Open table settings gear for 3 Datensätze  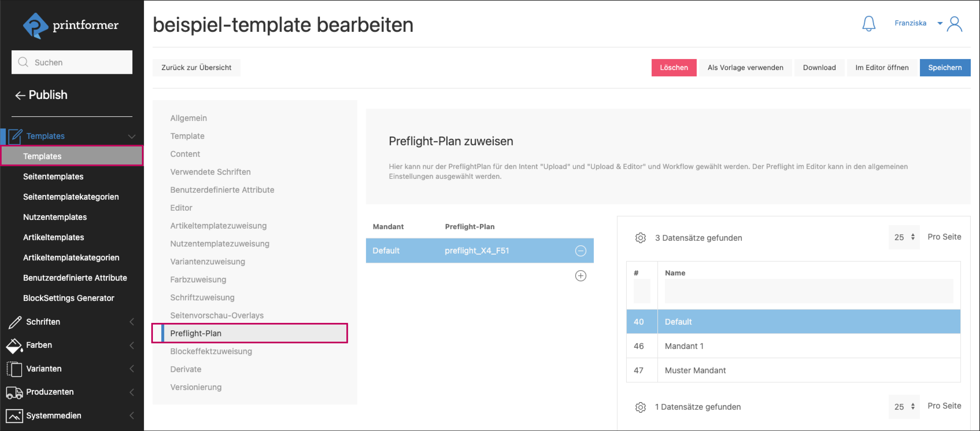pyautogui.click(x=640, y=238)
